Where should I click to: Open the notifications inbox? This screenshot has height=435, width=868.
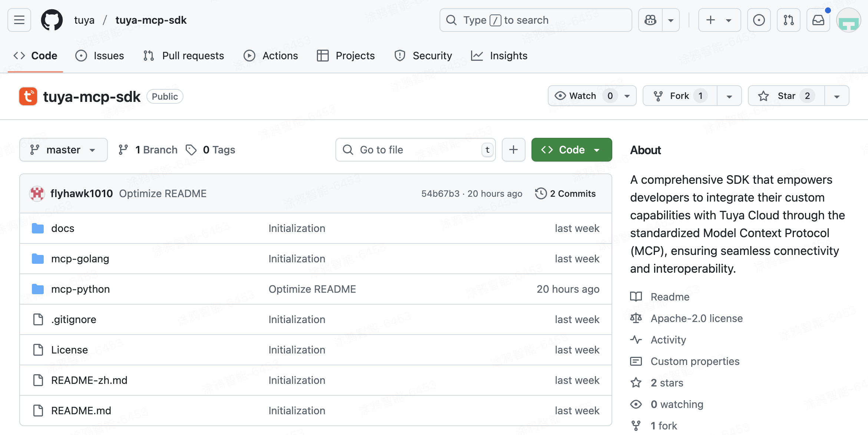pos(818,20)
